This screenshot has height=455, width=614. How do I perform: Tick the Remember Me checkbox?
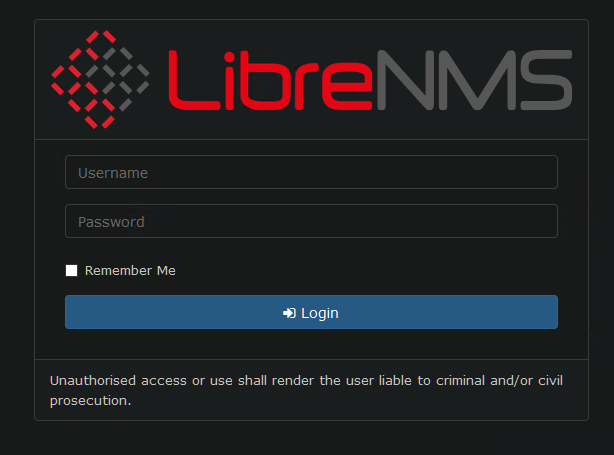[71, 271]
